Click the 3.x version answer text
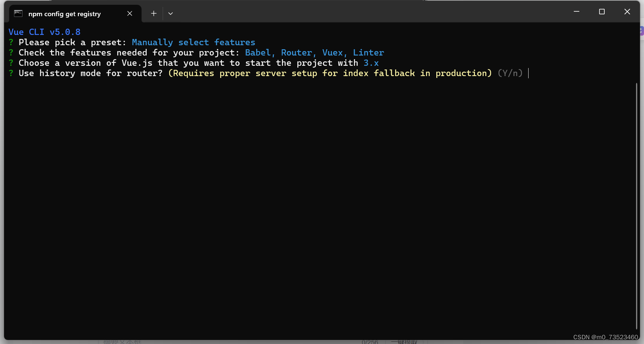Image resolution: width=644 pixels, height=344 pixels. [x=371, y=63]
